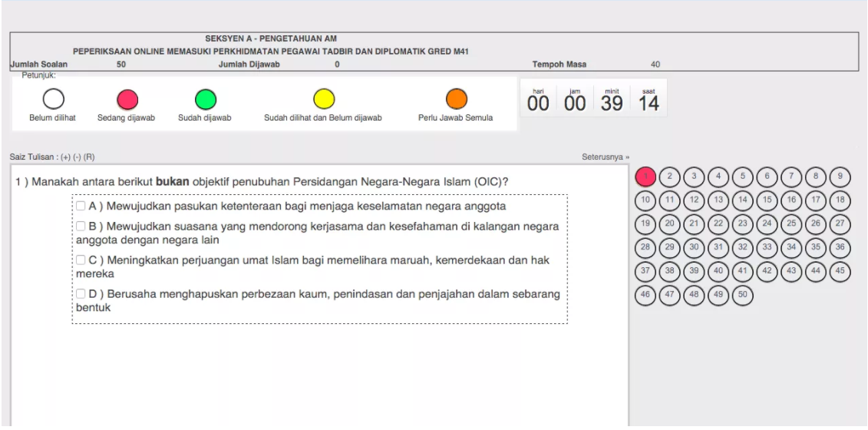Reset font size with (R)
Screen dimensions: 868x430
pyautogui.click(x=89, y=157)
